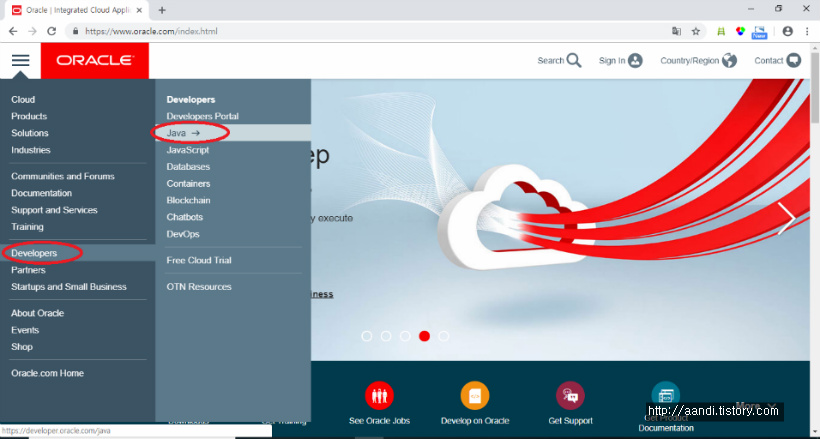Click Develop on Oracle icon
Screen dimensions: 820x439
point(475,396)
